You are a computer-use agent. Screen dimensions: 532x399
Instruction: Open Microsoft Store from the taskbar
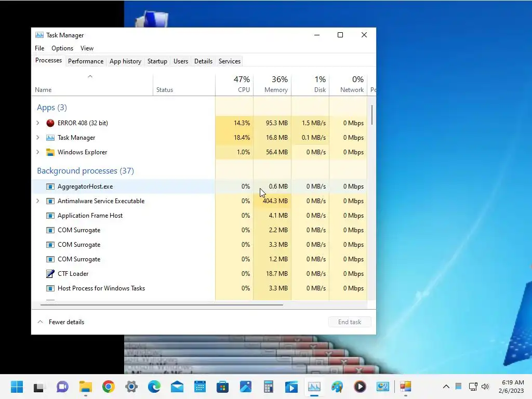pos(222,387)
